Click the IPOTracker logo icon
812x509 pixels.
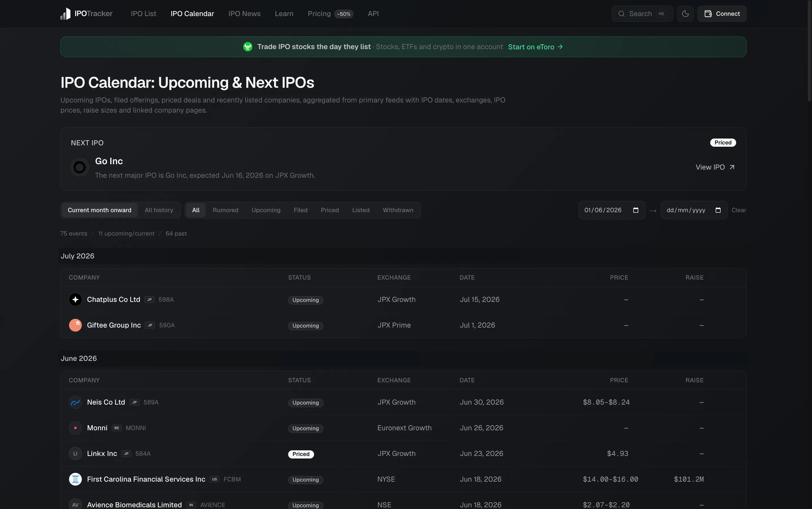click(65, 14)
